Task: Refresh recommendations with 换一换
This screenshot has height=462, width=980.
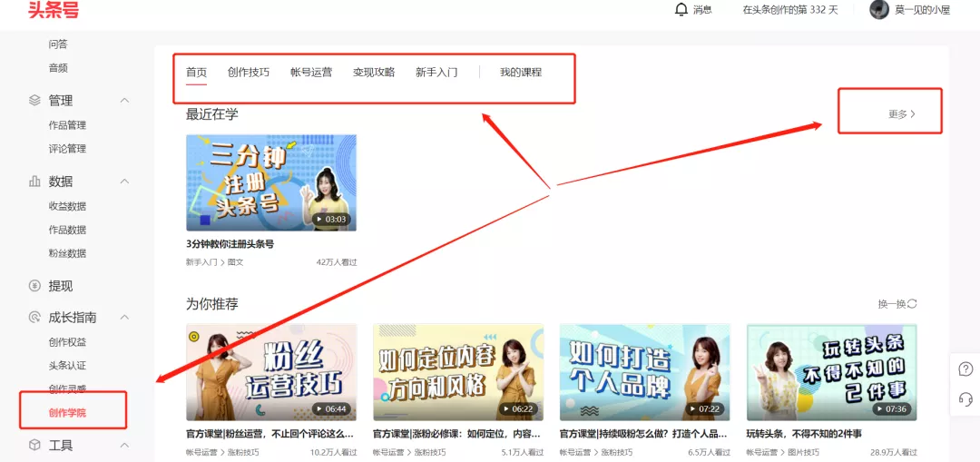Action: pos(897,304)
